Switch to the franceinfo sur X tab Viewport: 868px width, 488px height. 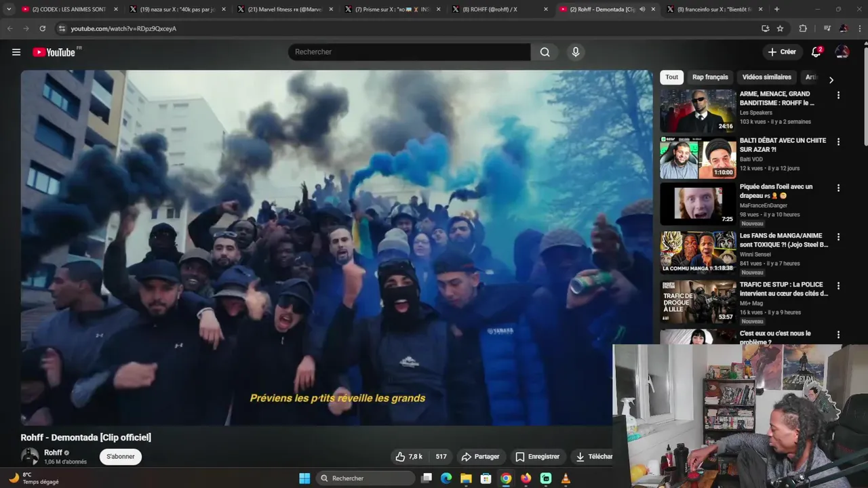(715, 9)
